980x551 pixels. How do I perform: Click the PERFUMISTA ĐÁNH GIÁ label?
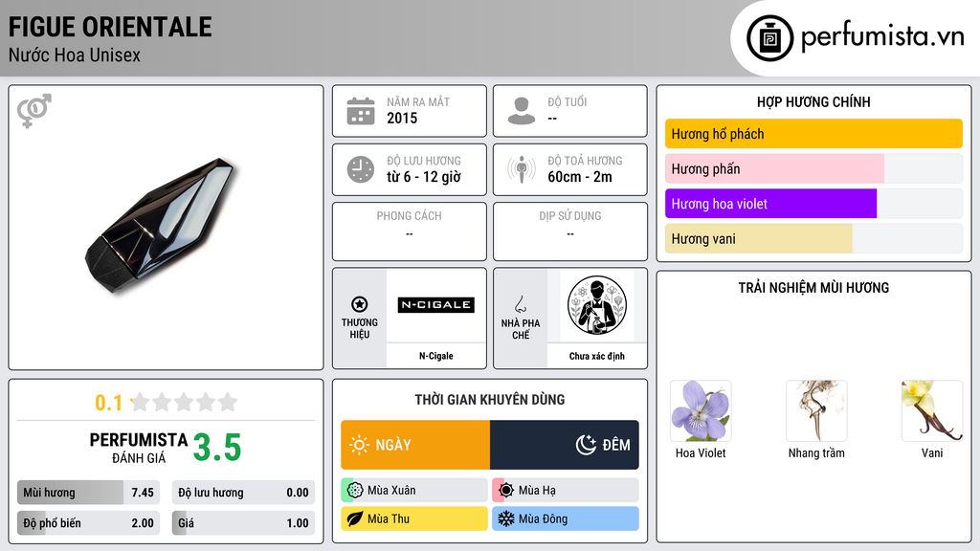click(x=139, y=448)
